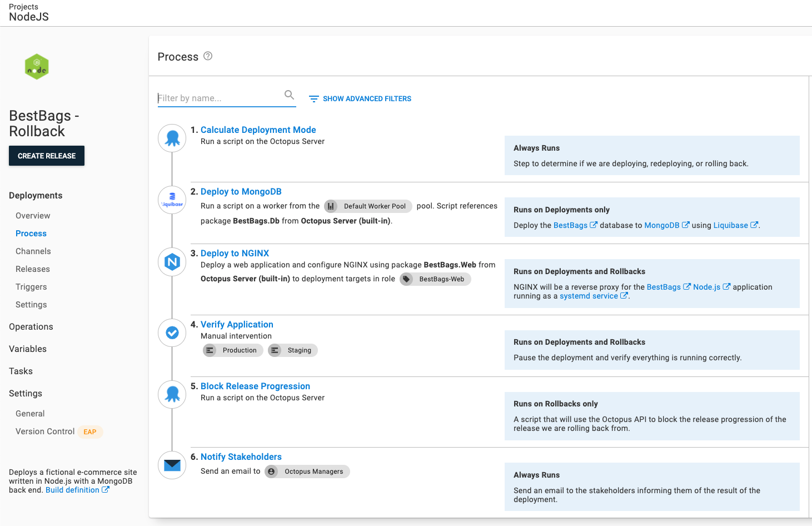Click the Octopus icon on Block Release Progression
The height and width of the screenshot is (526, 812).
coord(172,394)
